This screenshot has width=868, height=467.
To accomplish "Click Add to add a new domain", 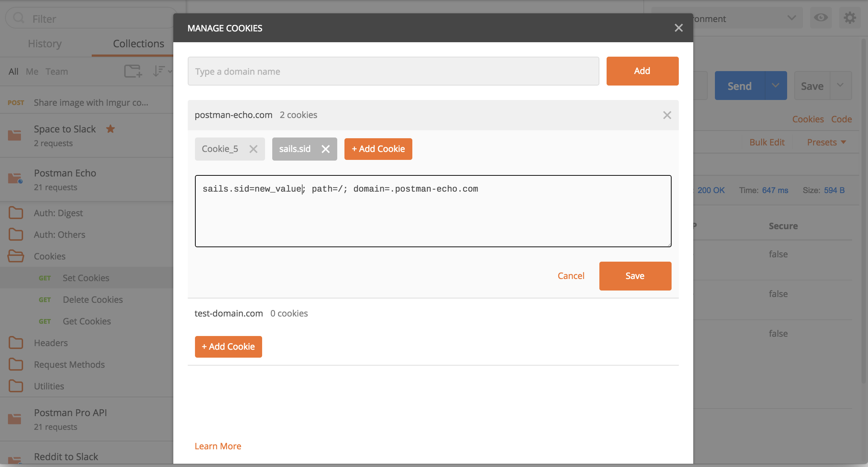I will click(642, 71).
